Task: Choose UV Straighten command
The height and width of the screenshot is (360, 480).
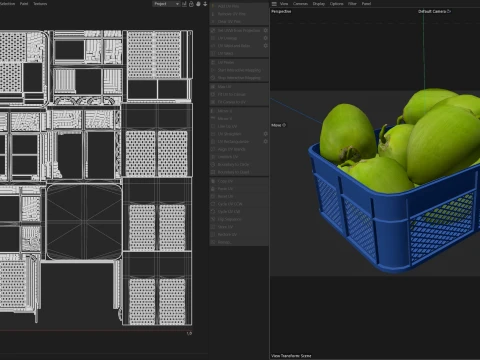Action: pos(236,134)
